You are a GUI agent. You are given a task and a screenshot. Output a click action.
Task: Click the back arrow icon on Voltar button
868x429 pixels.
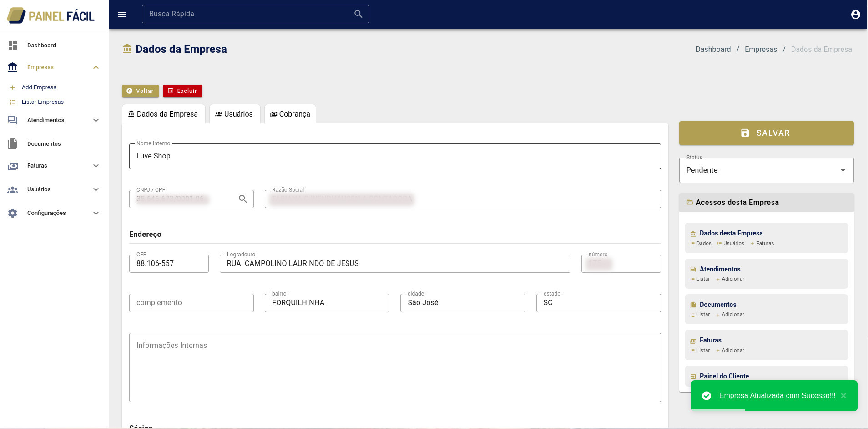pos(129,91)
